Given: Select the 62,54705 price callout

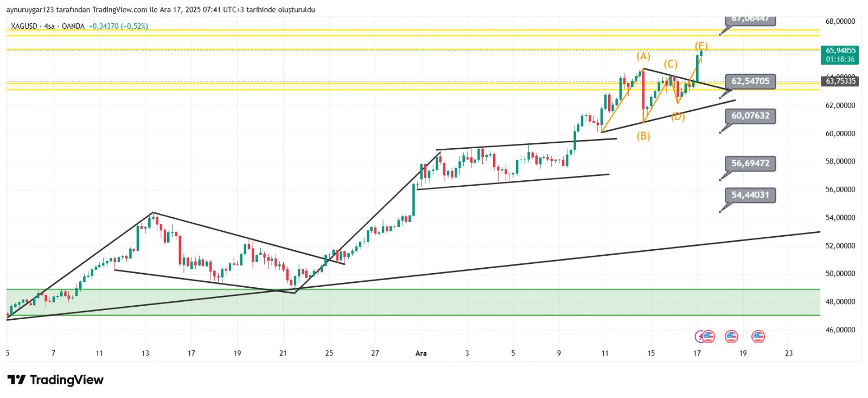Looking at the screenshot, I should pos(750,81).
